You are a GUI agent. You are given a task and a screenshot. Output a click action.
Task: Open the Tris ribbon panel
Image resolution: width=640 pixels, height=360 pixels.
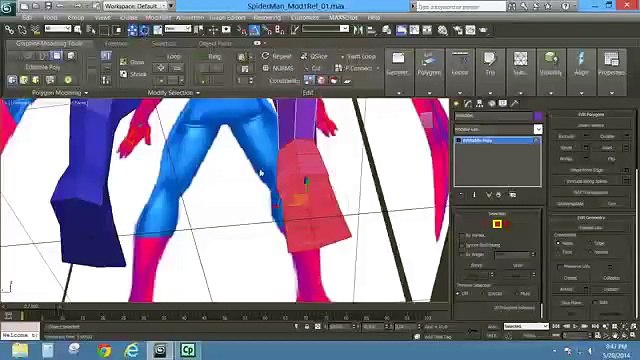(490, 72)
